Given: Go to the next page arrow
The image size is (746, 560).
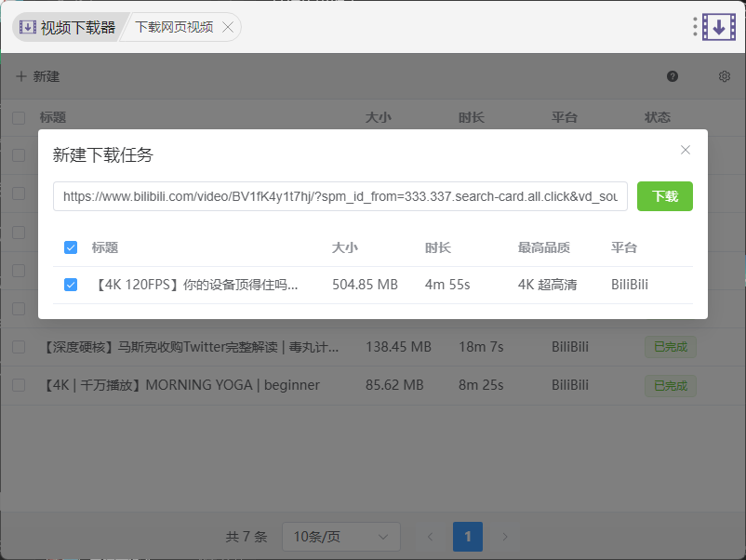Looking at the screenshot, I should click(505, 537).
